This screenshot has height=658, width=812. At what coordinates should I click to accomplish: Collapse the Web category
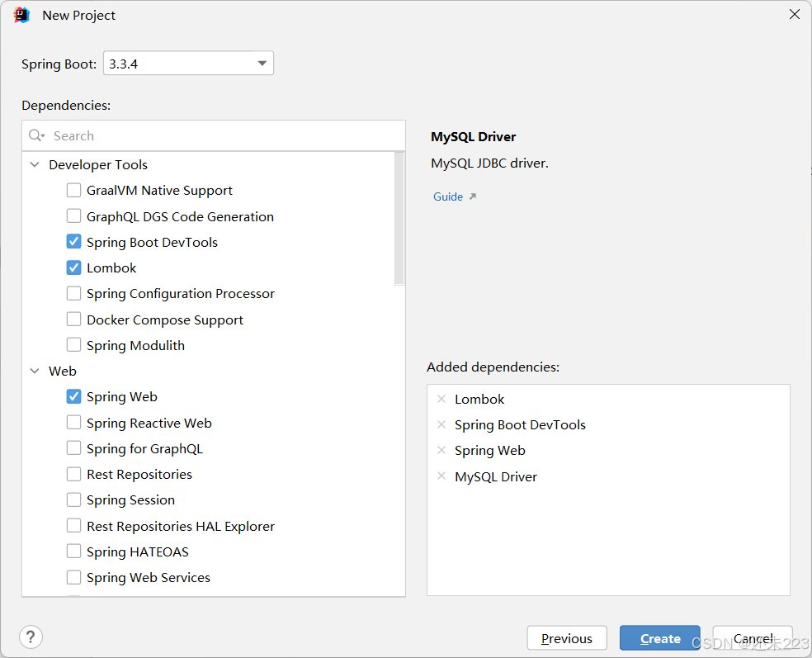pyautogui.click(x=35, y=372)
